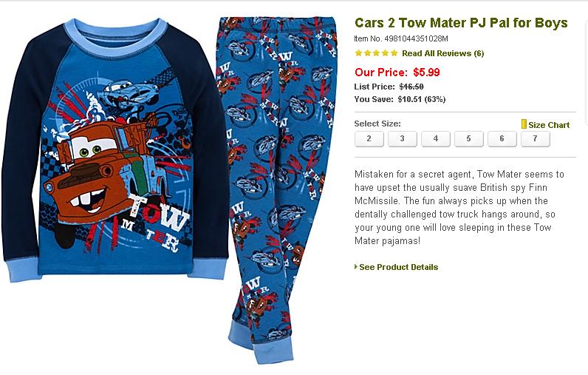Open the Size Chart link
Image resolution: width=588 pixels, height=375 pixels.
pyautogui.click(x=549, y=125)
